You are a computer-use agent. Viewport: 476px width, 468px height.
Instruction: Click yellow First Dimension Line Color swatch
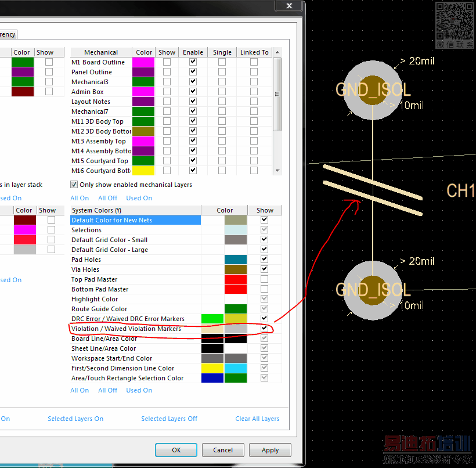pyautogui.click(x=212, y=368)
